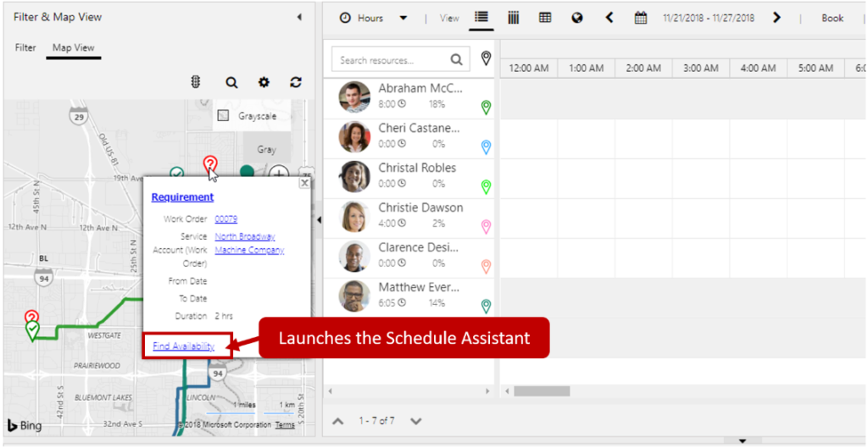Refresh the map view

click(295, 82)
